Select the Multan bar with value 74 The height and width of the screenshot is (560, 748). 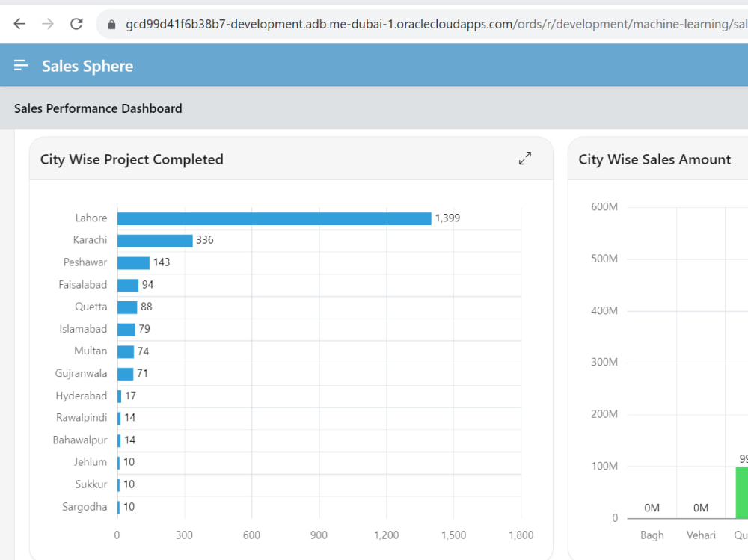(x=126, y=351)
